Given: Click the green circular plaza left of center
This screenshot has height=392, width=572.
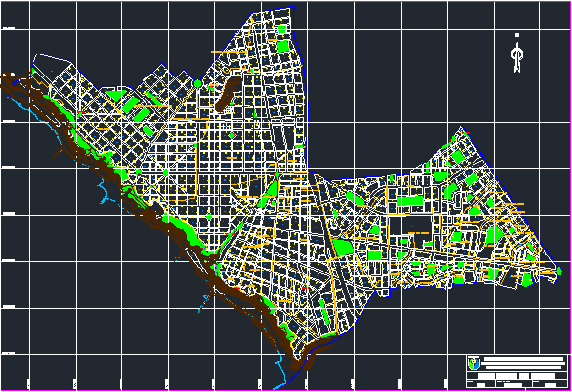Looking at the screenshot, I should click(165, 172).
